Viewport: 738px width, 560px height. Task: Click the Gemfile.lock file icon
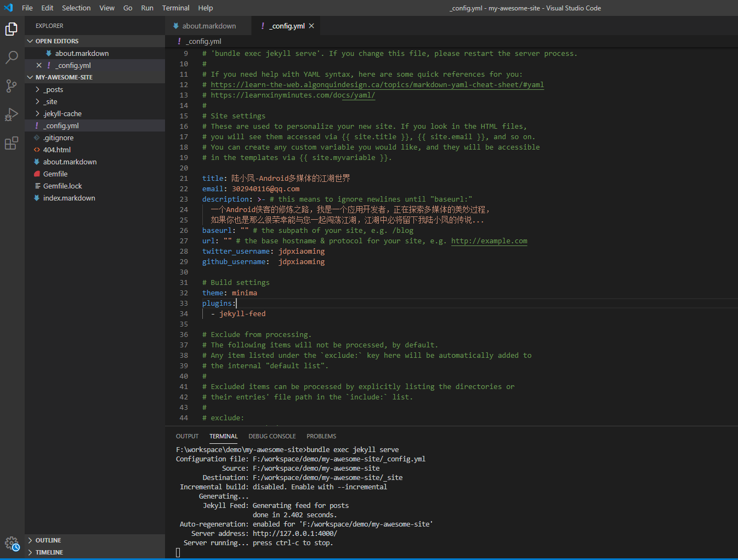(x=37, y=186)
